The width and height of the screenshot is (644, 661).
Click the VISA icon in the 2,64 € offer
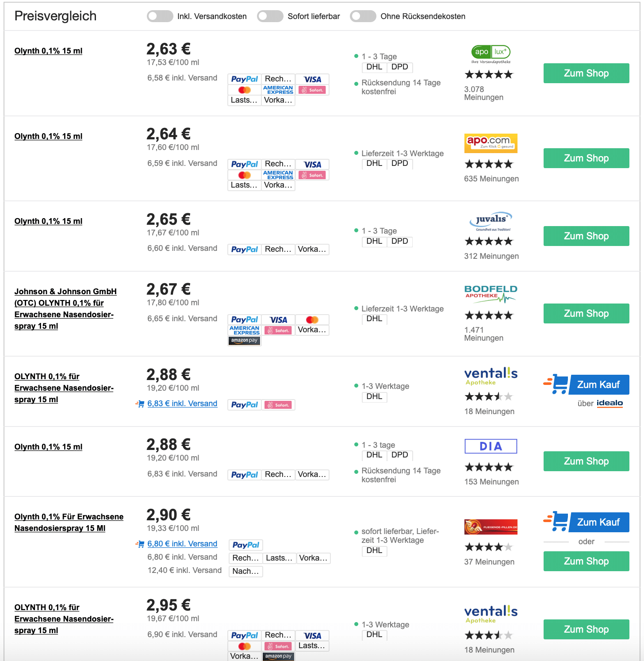pyautogui.click(x=312, y=165)
